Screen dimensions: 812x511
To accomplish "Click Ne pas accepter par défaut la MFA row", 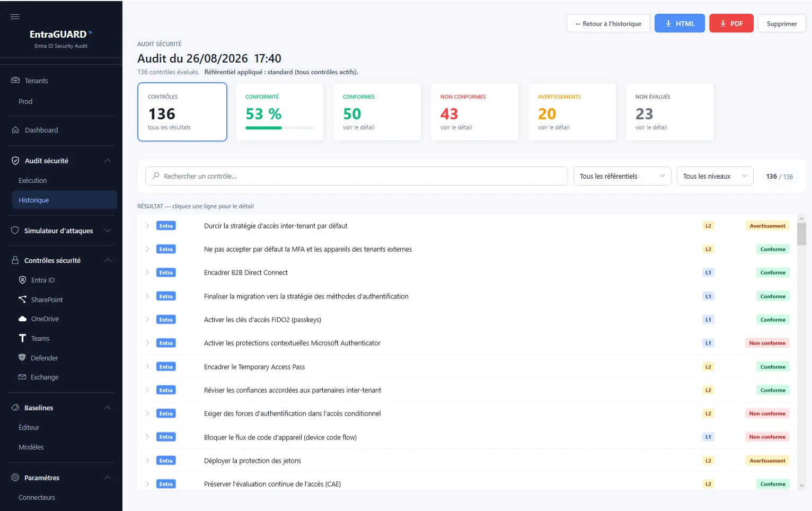I will pyautogui.click(x=467, y=249).
